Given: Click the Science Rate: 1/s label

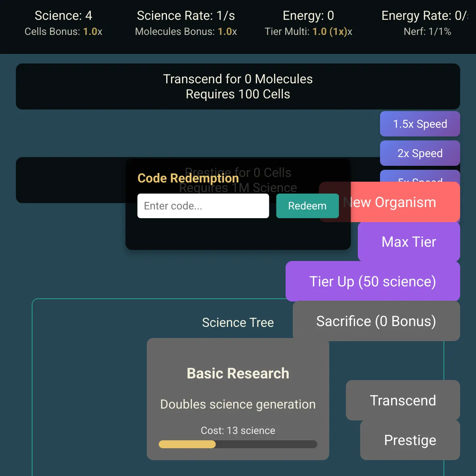Looking at the screenshot, I should (x=186, y=15).
